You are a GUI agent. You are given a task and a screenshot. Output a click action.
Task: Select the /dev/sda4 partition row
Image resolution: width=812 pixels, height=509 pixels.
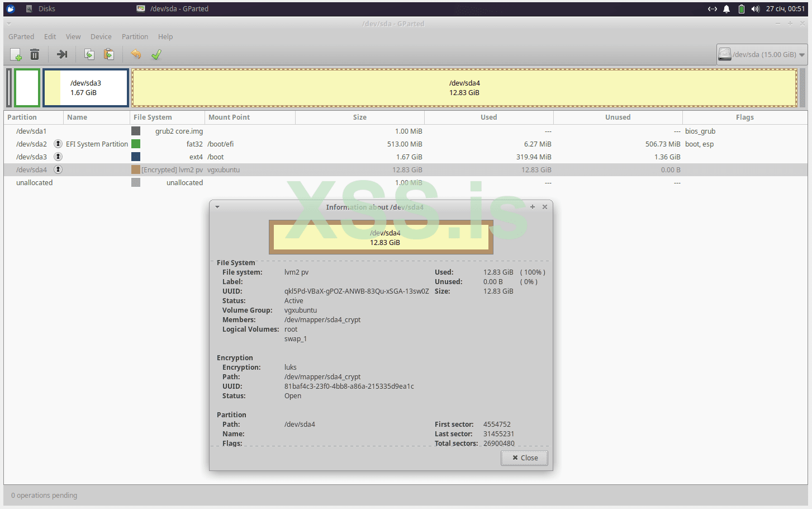click(x=406, y=170)
